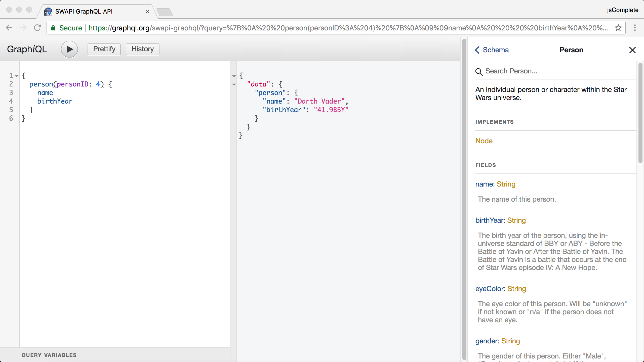Open String type next to name field
This screenshot has height=362, width=644.
click(x=506, y=184)
